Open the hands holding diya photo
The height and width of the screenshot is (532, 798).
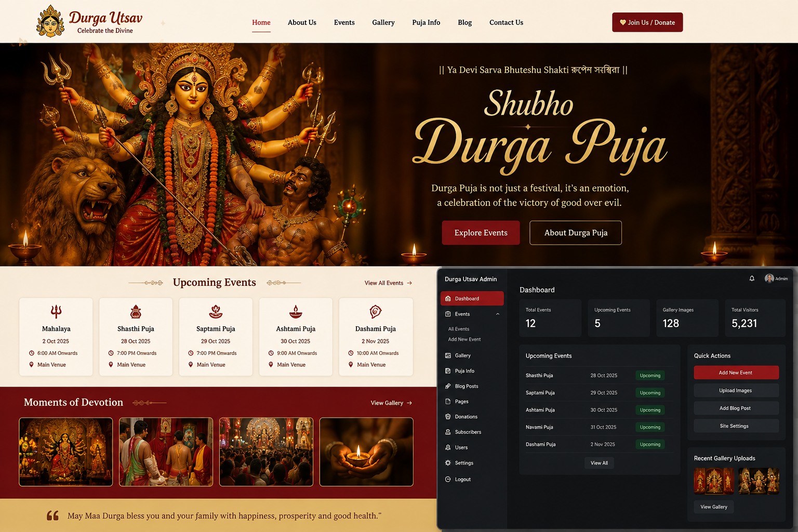tap(366, 452)
